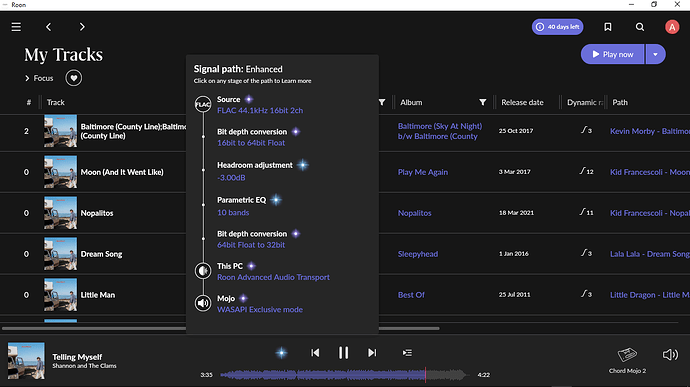Open the Album column filter funnel
690x387 pixels.
pyautogui.click(x=483, y=102)
